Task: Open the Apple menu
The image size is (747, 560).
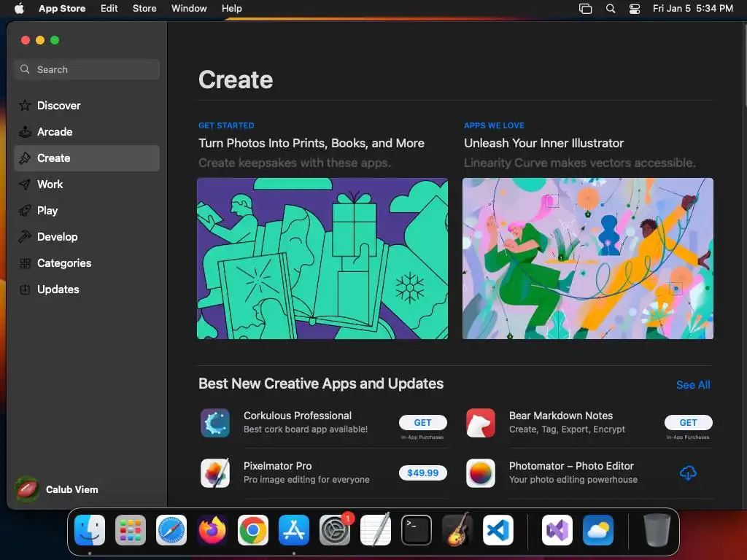Action: click(x=19, y=8)
